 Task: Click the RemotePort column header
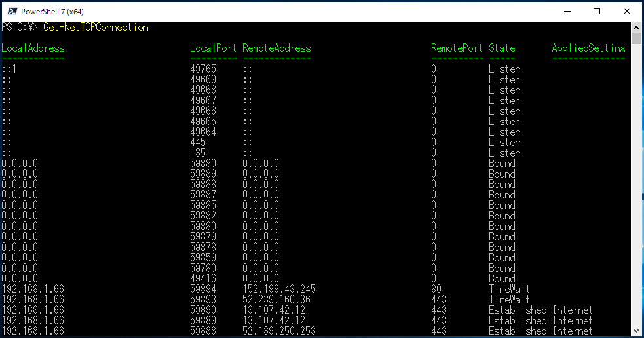457,48
